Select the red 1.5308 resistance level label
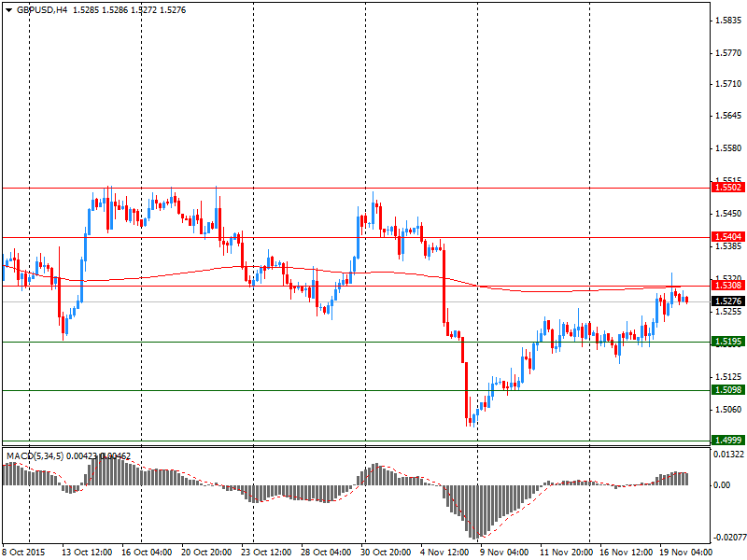747x560 pixels. click(728, 286)
